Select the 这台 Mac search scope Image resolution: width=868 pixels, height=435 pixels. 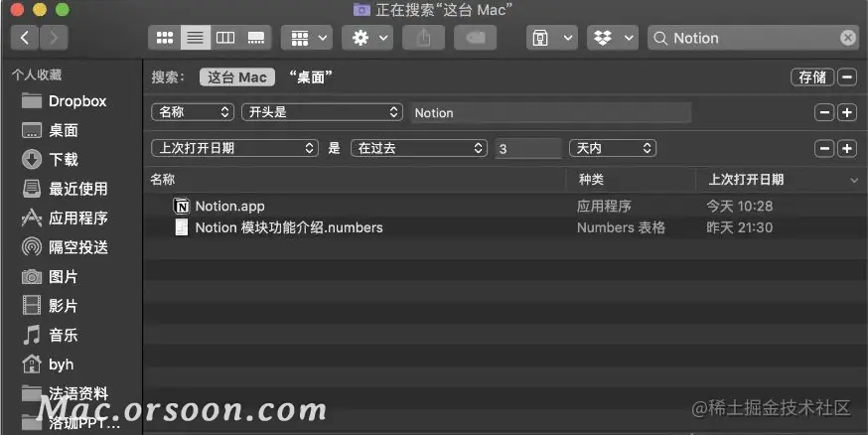tap(237, 77)
